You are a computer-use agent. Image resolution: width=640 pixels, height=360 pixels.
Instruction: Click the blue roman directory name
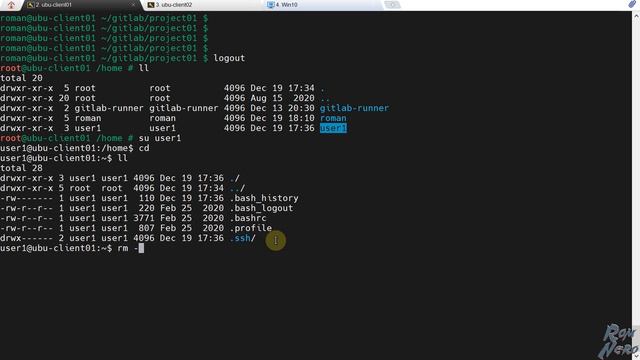coord(333,118)
